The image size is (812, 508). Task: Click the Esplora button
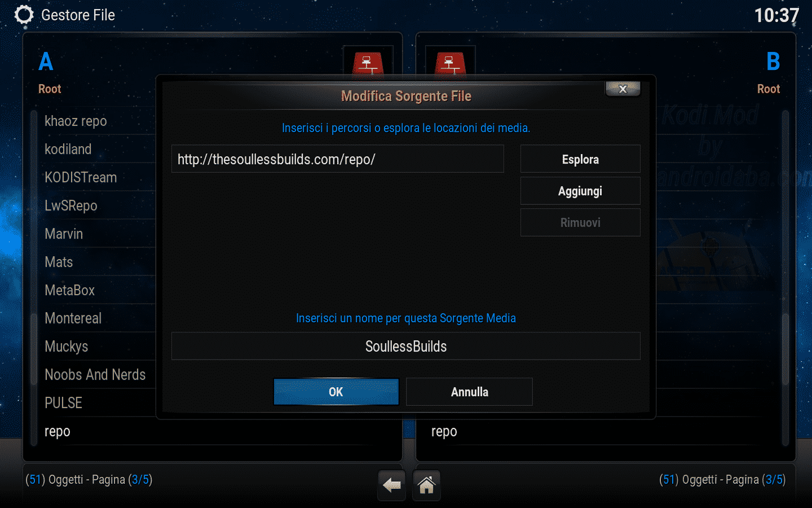coord(580,159)
